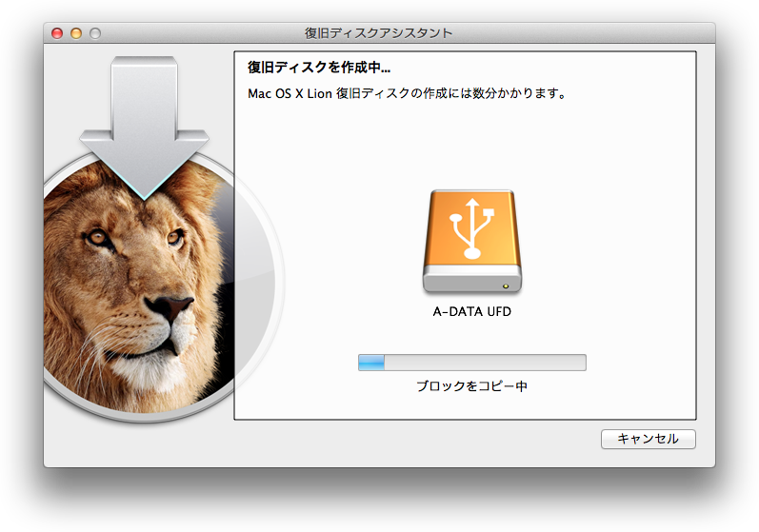
Task: Close the 復旧ディスクアシスタント window
Action: click(57, 33)
